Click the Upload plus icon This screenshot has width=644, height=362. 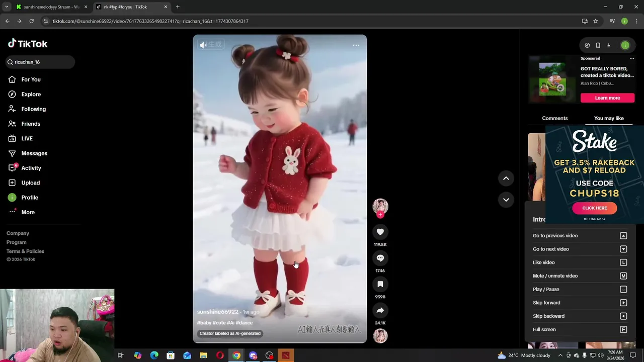point(12,183)
